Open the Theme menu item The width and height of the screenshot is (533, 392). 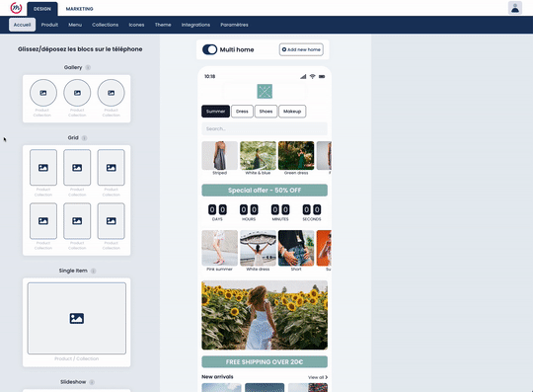coord(163,25)
